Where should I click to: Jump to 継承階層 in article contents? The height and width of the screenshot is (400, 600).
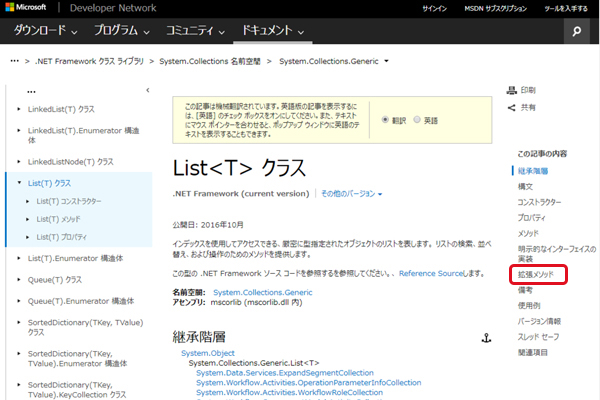533,171
